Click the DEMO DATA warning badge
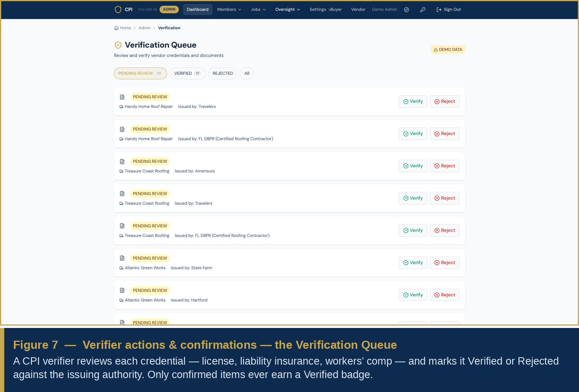 pos(448,50)
